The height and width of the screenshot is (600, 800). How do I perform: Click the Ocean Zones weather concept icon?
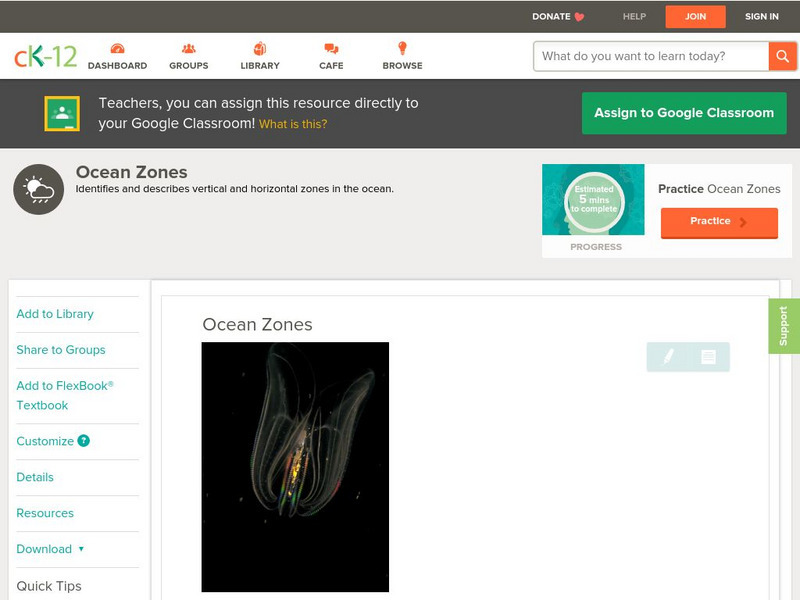[x=39, y=189]
